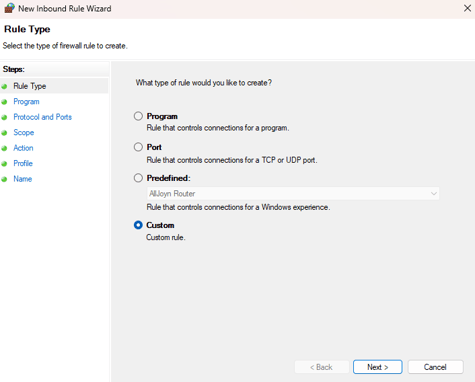Click the green bullet beside Action step
The image size is (475, 382).
pos(4,148)
